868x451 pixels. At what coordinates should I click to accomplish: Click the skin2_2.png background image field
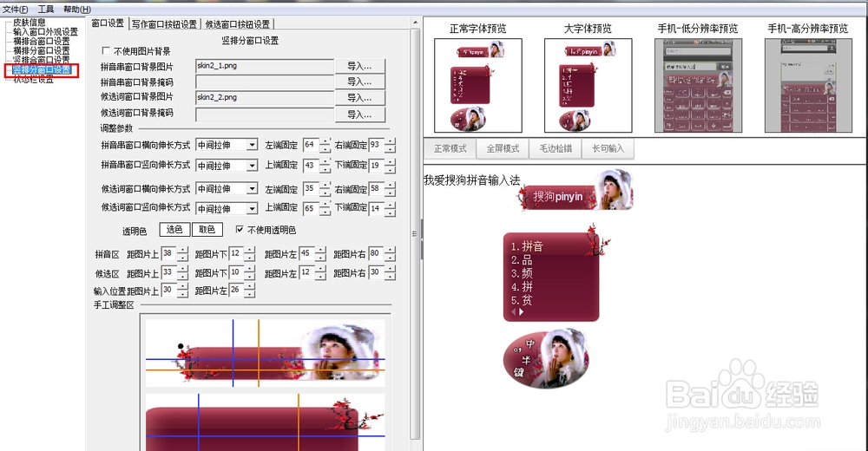265,97
